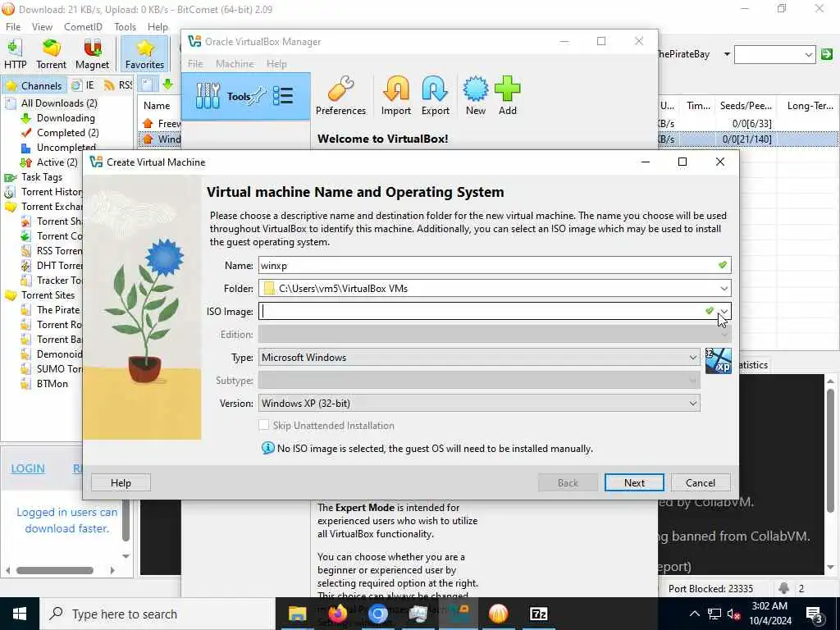Open the BitComet taskbar icon

click(x=498, y=614)
